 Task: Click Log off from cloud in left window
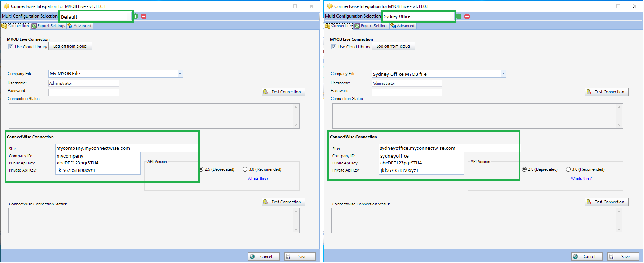click(x=70, y=46)
